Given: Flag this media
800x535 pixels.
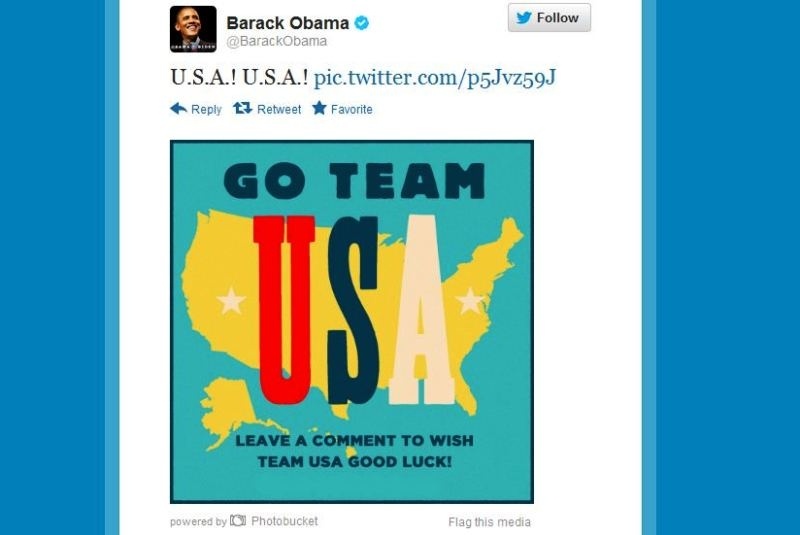Looking at the screenshot, I should click(489, 522).
